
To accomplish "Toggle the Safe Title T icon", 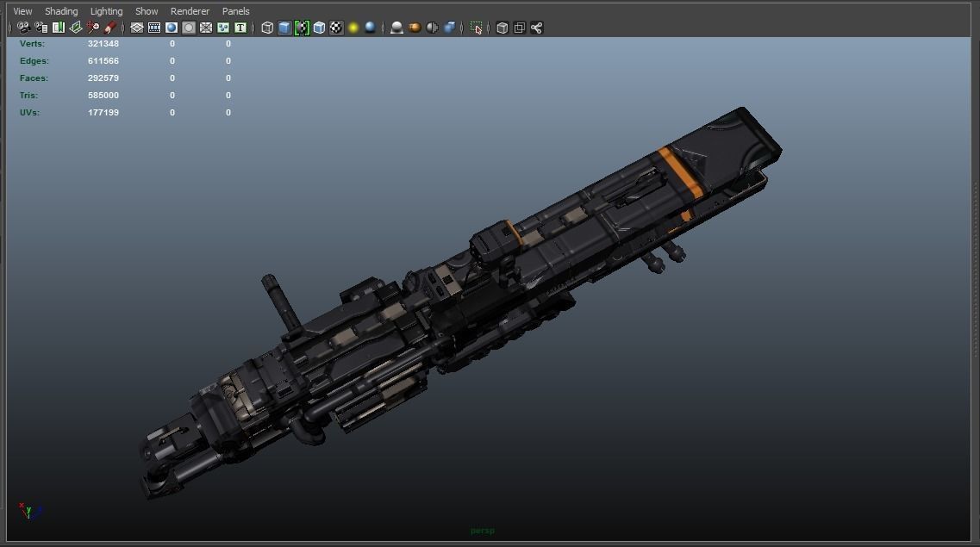I will point(240,28).
